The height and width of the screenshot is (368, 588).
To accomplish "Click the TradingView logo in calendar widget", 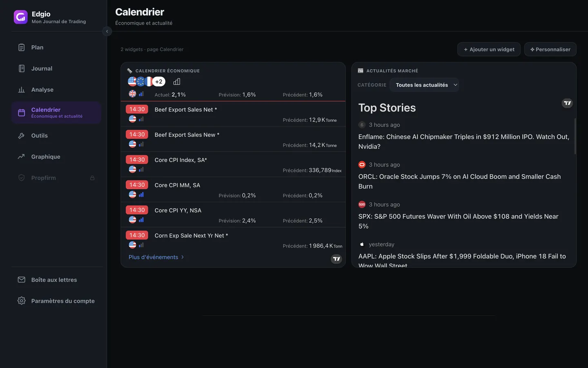I will (x=336, y=259).
